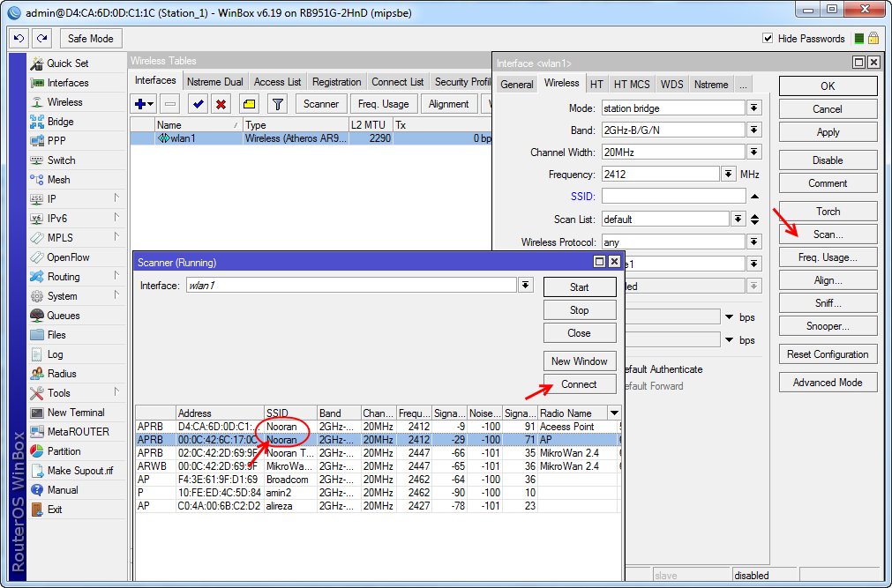The height and width of the screenshot is (588, 892).
Task: Click the Undo arrow icon
Action: (19, 39)
